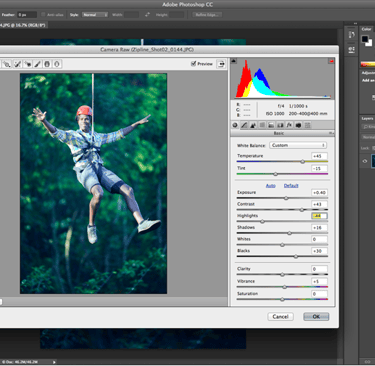The image size is (375, 366).
Task: Toggle the Preview checkbox
Action: 193,63
